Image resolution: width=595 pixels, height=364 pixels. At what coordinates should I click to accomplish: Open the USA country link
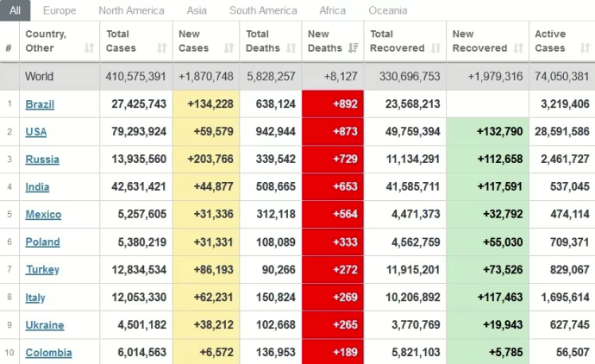click(x=36, y=132)
